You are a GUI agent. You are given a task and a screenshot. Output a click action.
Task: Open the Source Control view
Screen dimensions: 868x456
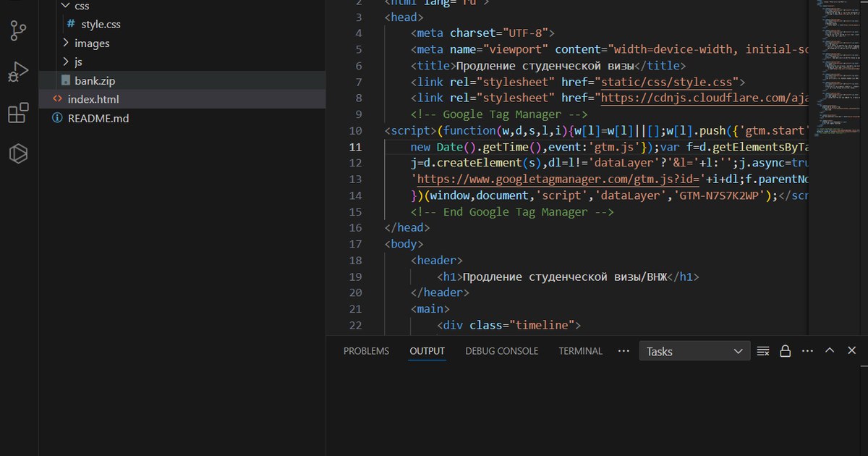pos(18,31)
